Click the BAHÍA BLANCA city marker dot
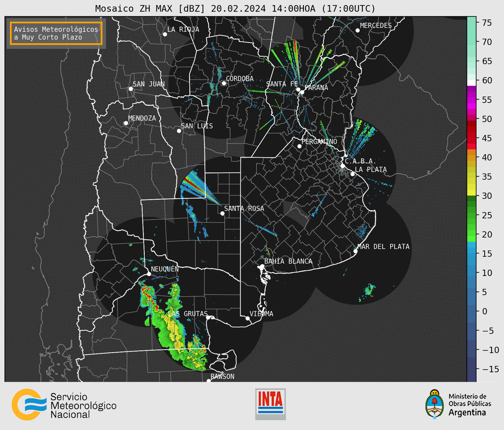Viewport: 504px width, 430px height. [x=262, y=266]
